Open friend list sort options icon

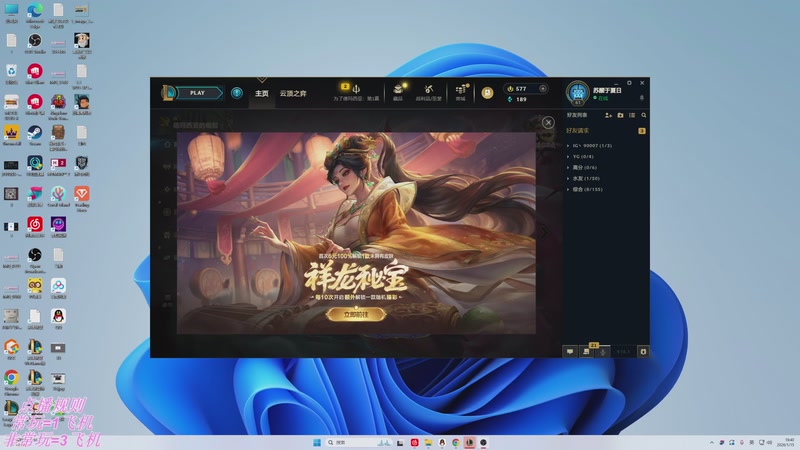click(632, 115)
